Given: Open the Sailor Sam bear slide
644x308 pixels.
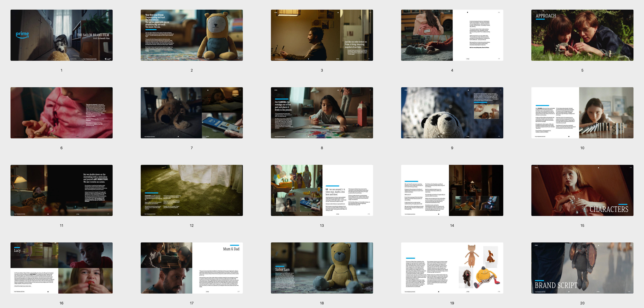Looking at the screenshot, I should coord(322,268).
